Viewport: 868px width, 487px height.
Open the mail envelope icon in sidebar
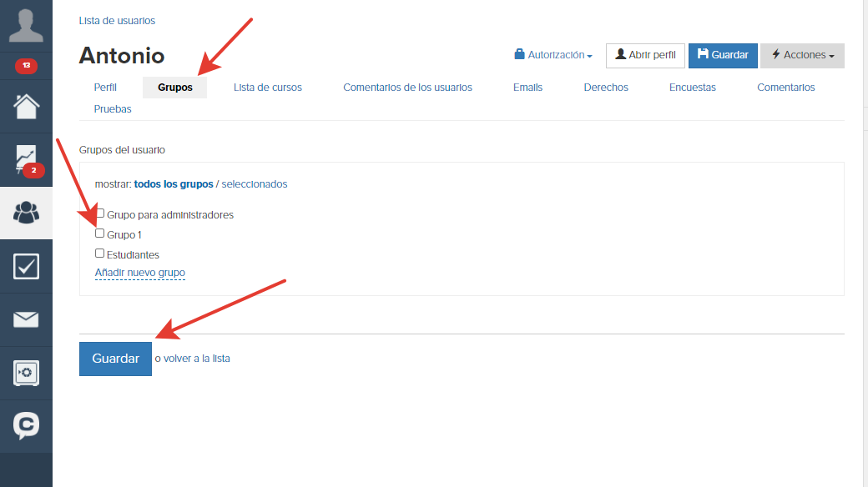(x=26, y=319)
